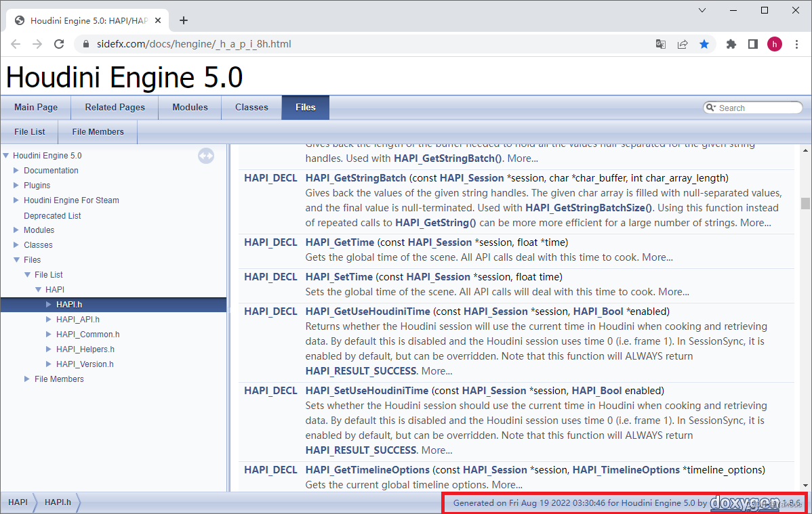812x514 pixels.
Task: Open the Modules tab
Action: 190,107
